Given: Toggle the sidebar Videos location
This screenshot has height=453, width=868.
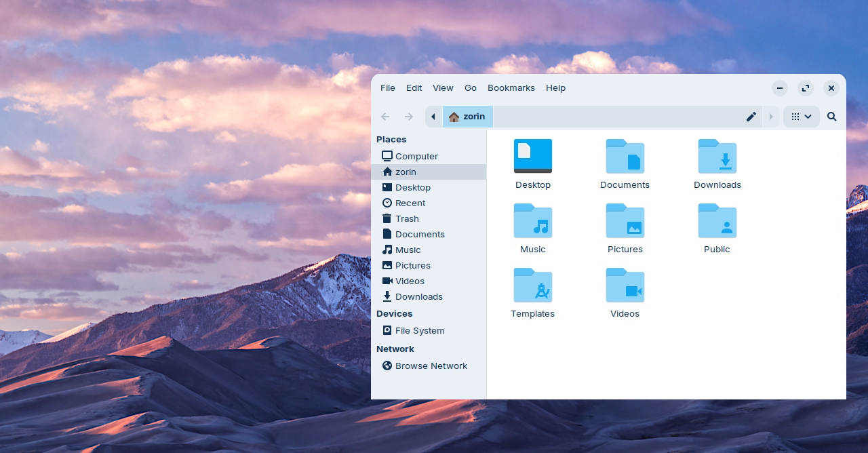Looking at the screenshot, I should (410, 281).
